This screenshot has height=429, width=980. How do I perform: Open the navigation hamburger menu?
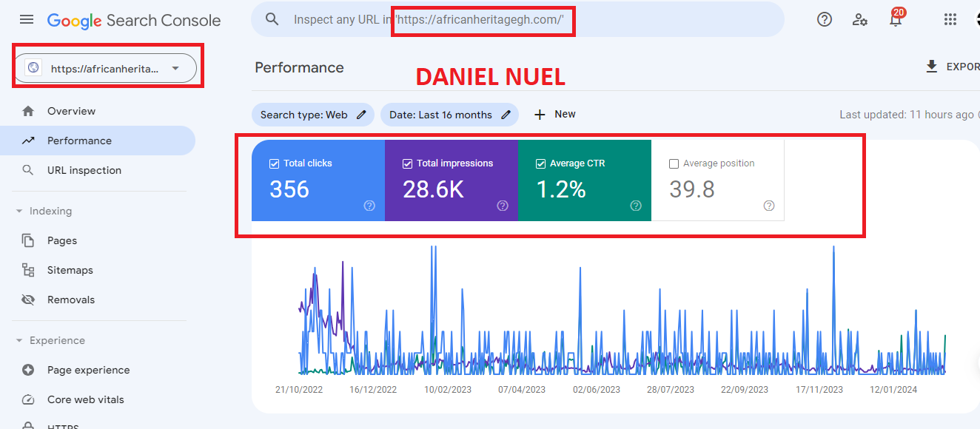tap(27, 19)
